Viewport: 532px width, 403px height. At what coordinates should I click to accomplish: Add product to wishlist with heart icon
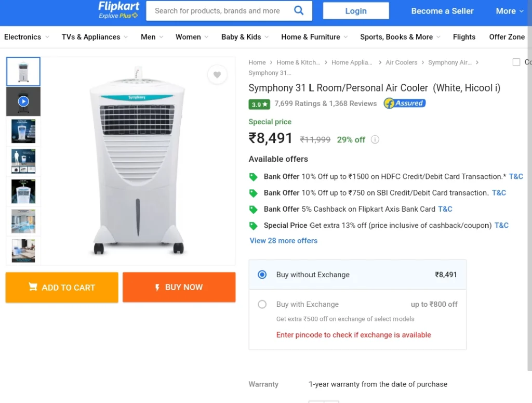click(217, 74)
